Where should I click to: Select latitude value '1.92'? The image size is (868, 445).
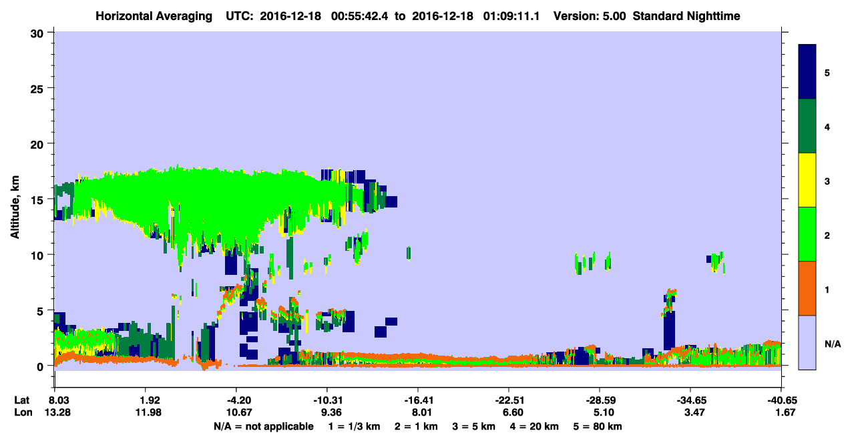point(149,400)
